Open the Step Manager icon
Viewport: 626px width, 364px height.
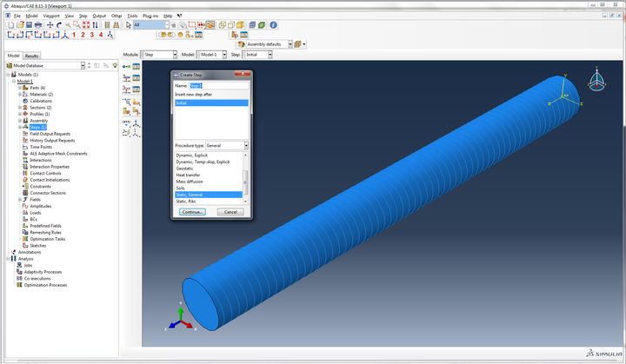137,67
